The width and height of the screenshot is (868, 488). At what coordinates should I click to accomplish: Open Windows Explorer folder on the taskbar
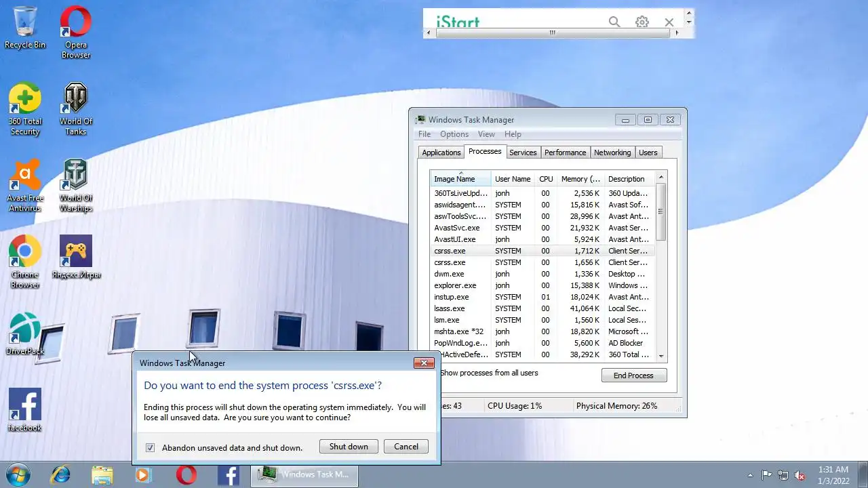pos(102,474)
